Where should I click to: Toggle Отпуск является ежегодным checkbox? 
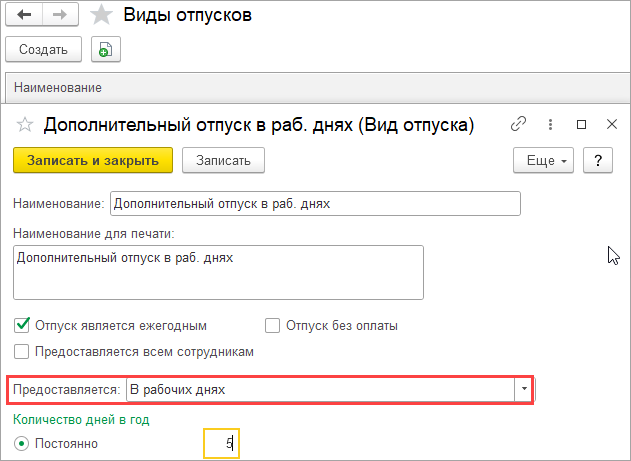click(22, 325)
